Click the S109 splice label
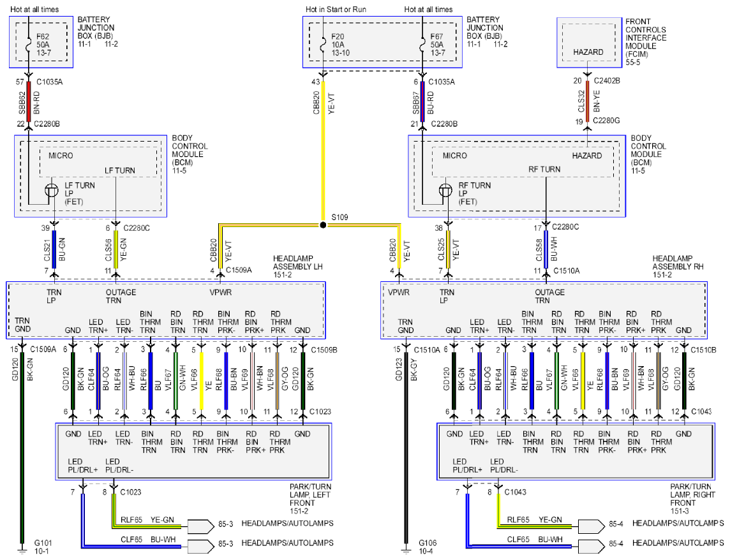 pyautogui.click(x=339, y=217)
